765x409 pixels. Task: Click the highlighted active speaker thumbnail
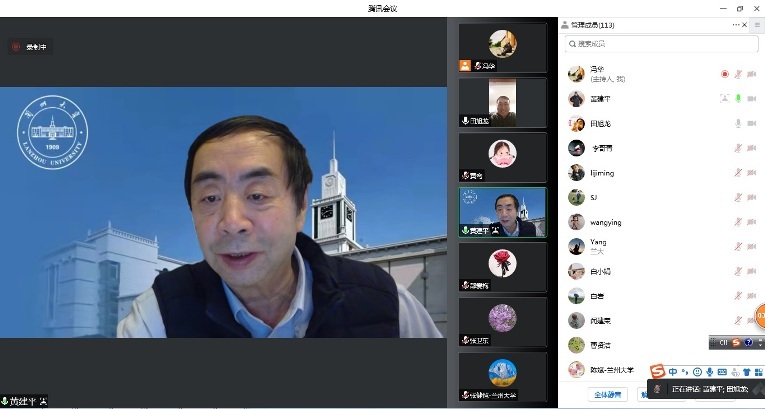pos(502,212)
